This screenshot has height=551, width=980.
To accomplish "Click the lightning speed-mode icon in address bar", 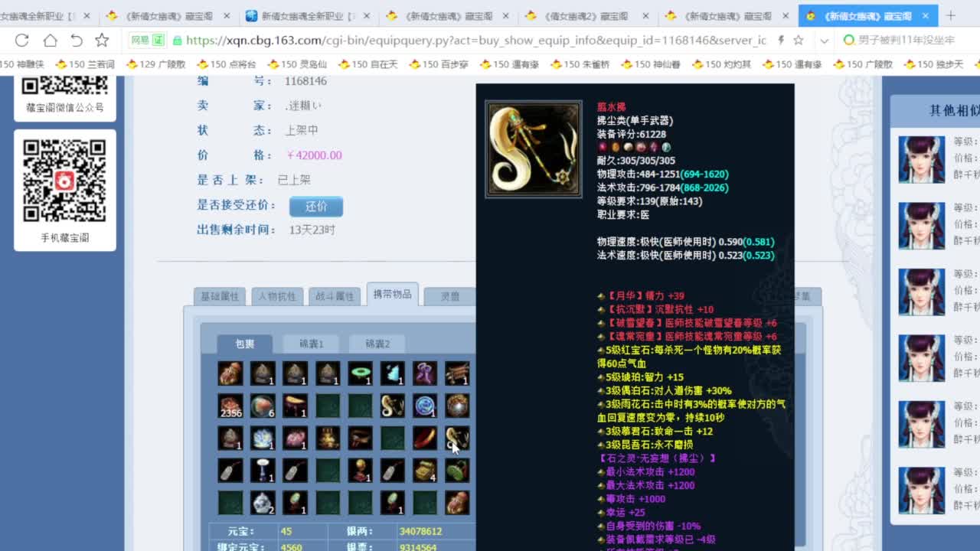I will (x=781, y=40).
